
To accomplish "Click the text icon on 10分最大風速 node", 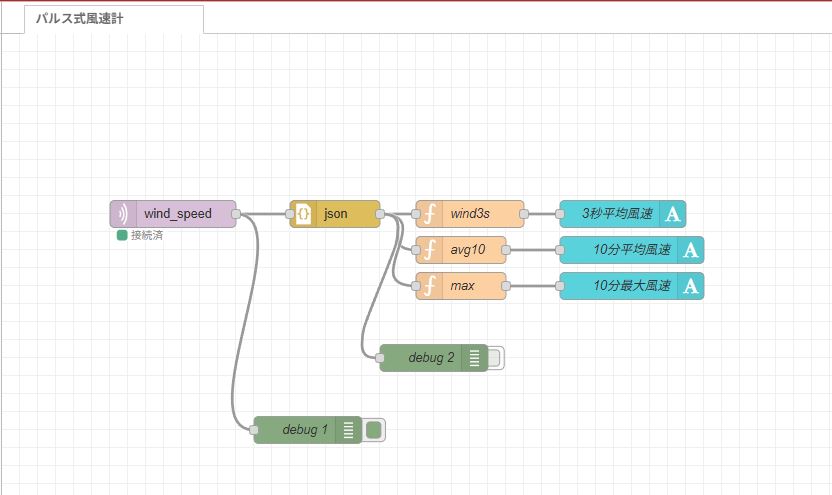I will (691, 286).
